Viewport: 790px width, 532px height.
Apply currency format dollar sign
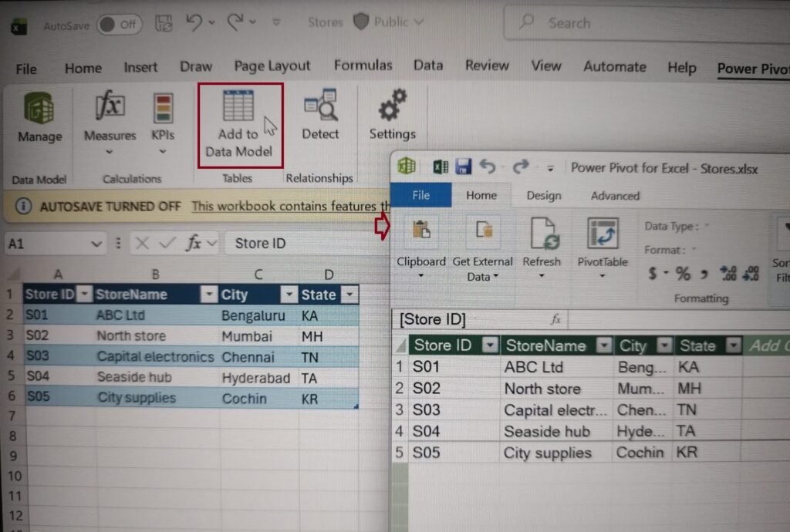pos(653,274)
